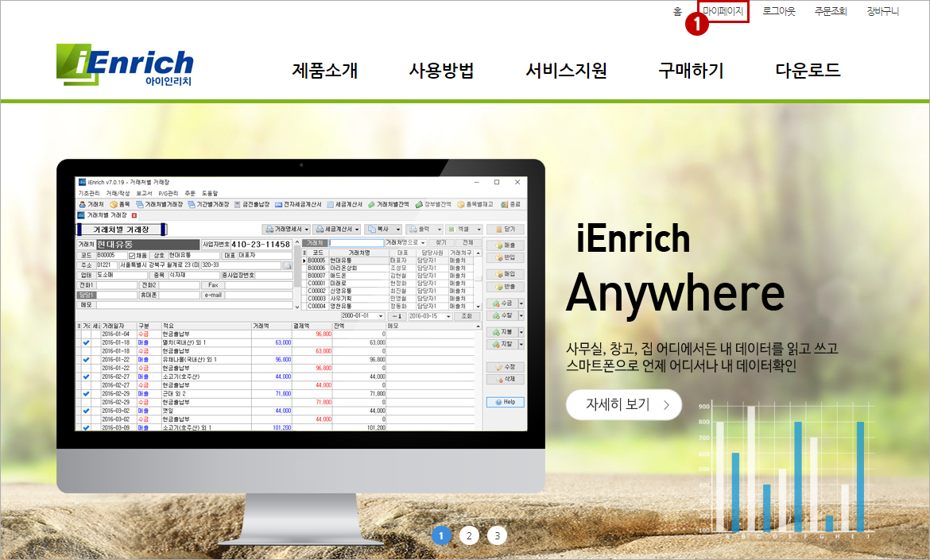Screen dimensions: 930x560
Task: Click the 지불 payment button icon
Action: [x=502, y=332]
